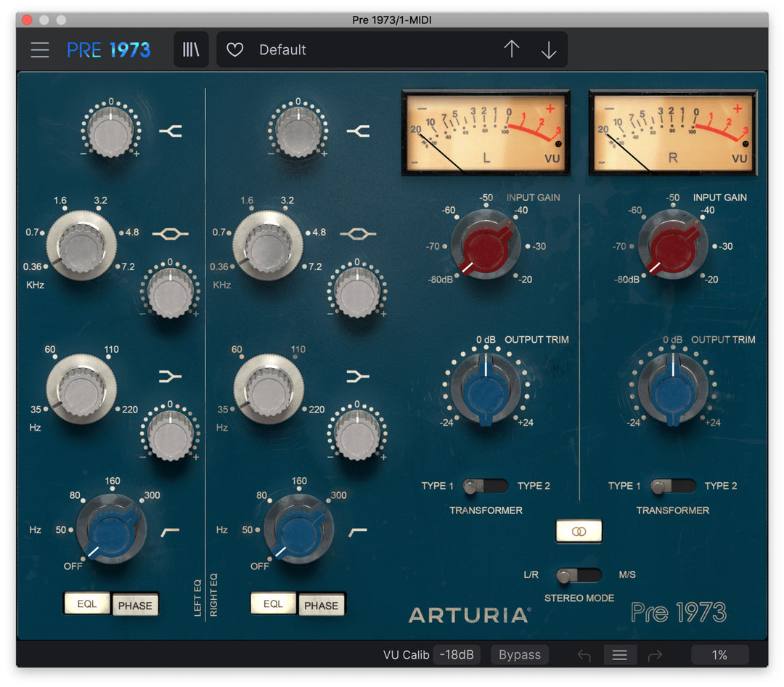Click the M/S stereo mode label
Viewport: 784px width, 687px height.
(x=627, y=574)
